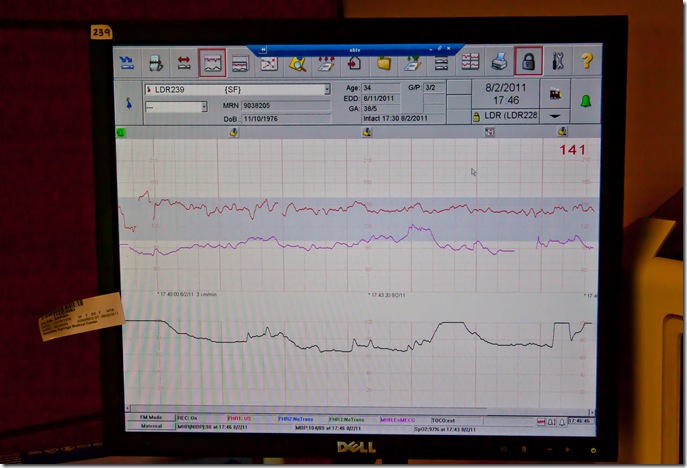687x468 pixels.
Task: Click the yellow question mark help icon
Action: (587, 60)
